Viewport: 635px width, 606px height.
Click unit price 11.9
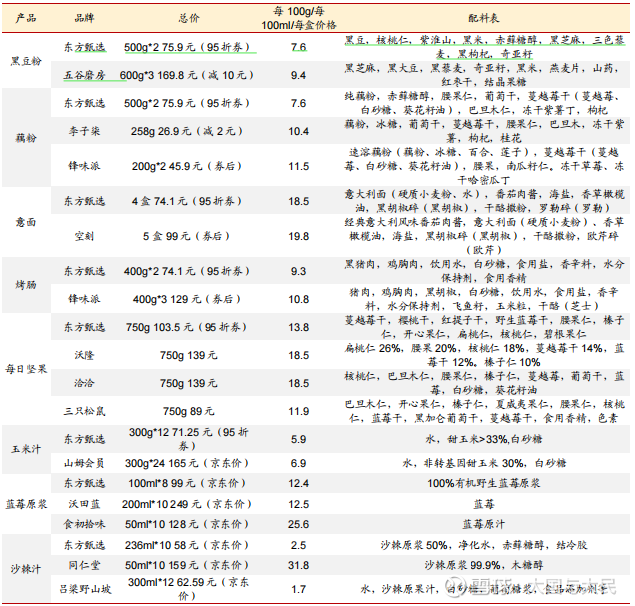[298, 411]
